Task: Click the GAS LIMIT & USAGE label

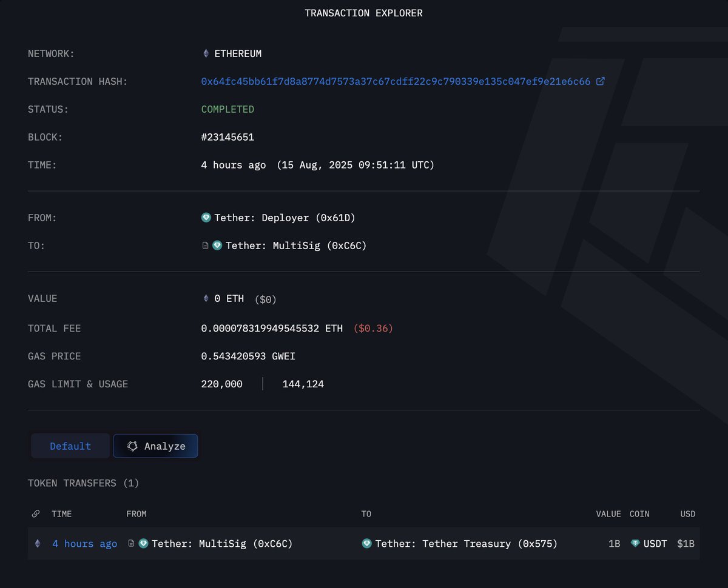Action: (x=78, y=384)
